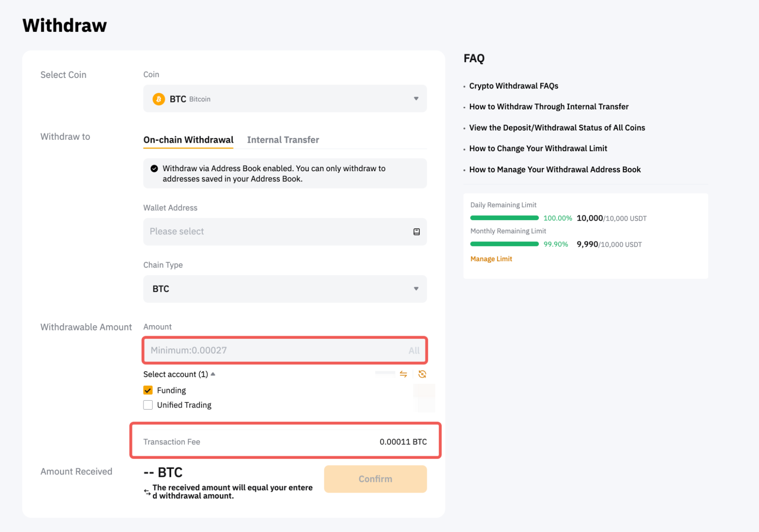Focus the Amount input field
The height and width of the screenshot is (532, 759).
[x=273, y=350]
